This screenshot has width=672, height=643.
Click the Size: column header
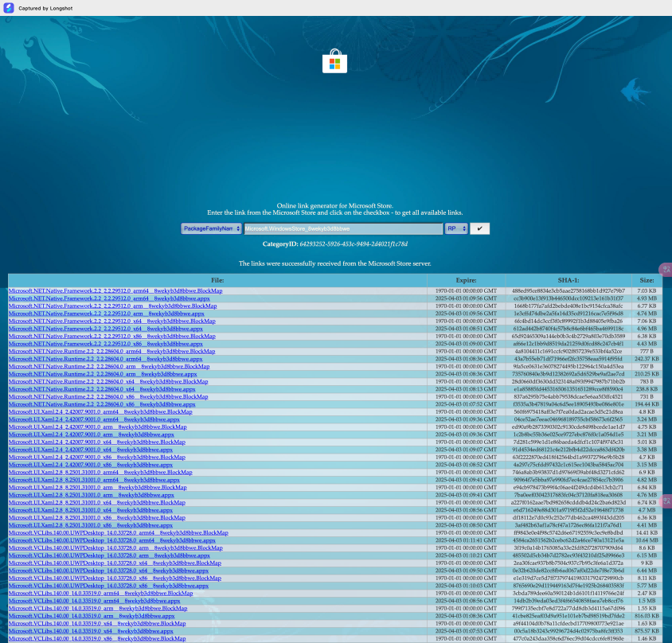647,280
